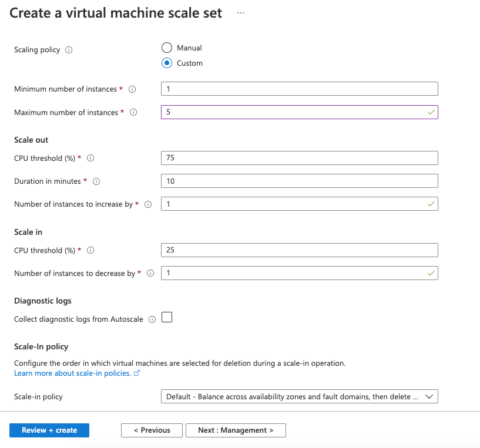Click info icon for Duration in minutes
Image resolution: width=480 pixels, height=448 pixels.
tap(96, 181)
